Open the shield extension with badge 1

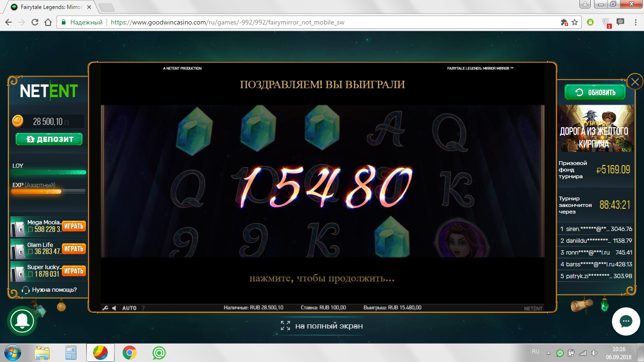click(606, 23)
